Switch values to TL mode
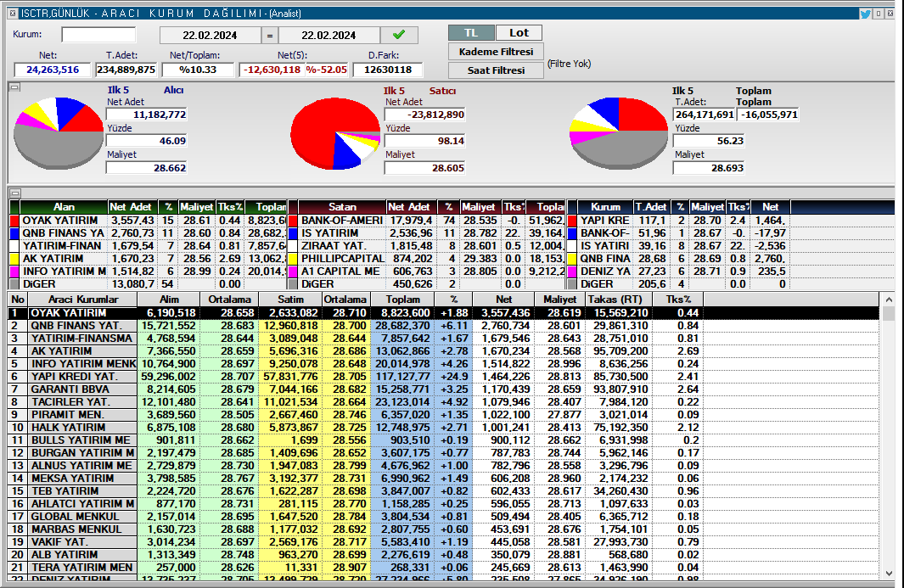Screen dimensions: 904x588 point(471,33)
